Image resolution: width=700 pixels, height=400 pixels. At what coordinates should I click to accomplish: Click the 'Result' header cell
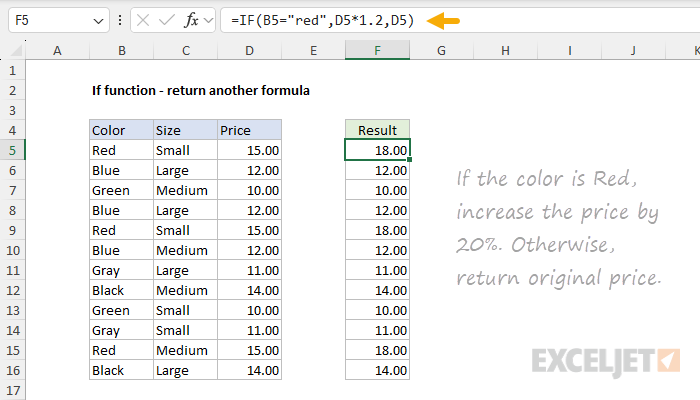(377, 130)
